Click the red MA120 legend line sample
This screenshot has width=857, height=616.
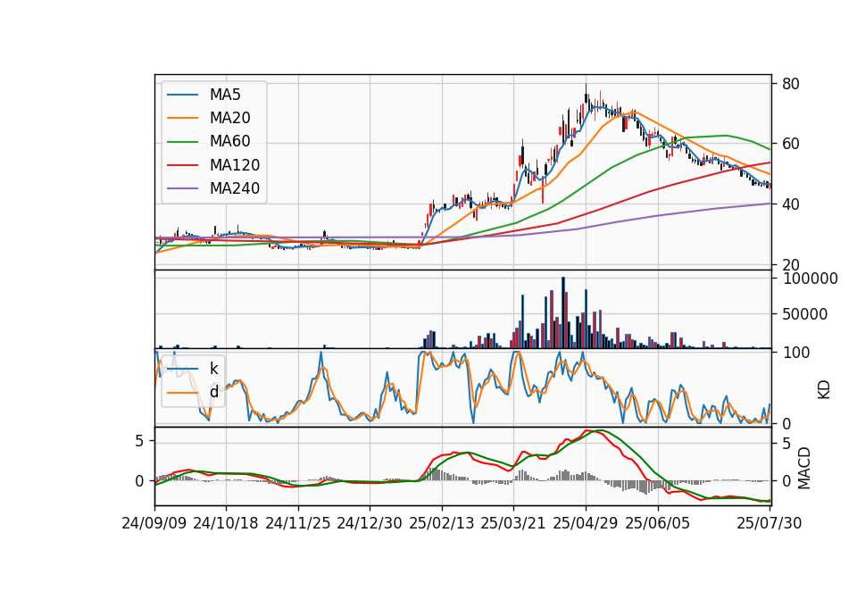point(182,165)
